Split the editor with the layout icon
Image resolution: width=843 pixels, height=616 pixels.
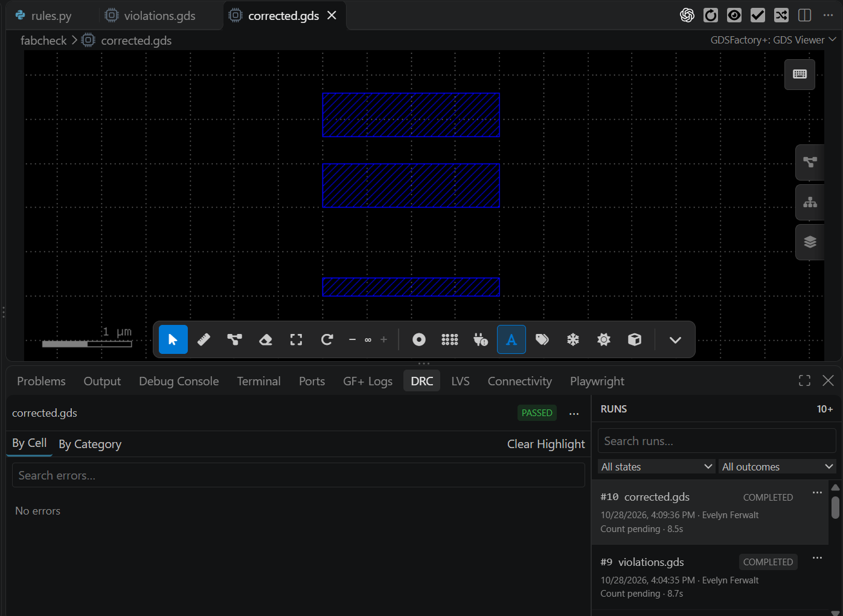point(805,15)
